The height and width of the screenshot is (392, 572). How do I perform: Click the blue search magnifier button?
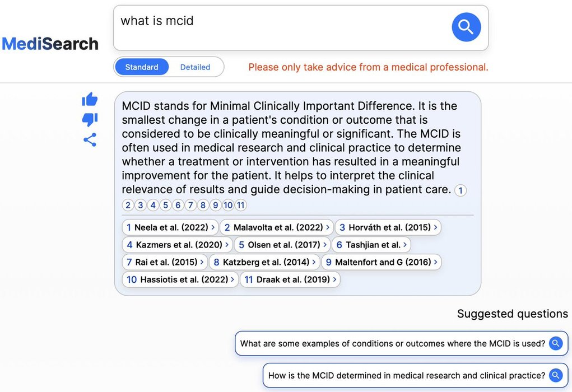tap(466, 27)
